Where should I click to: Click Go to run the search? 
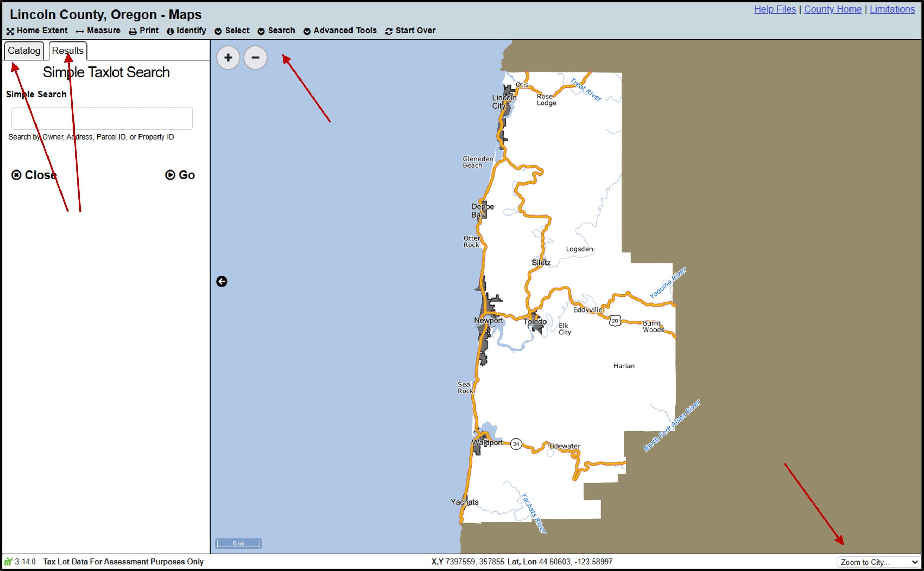tap(180, 175)
